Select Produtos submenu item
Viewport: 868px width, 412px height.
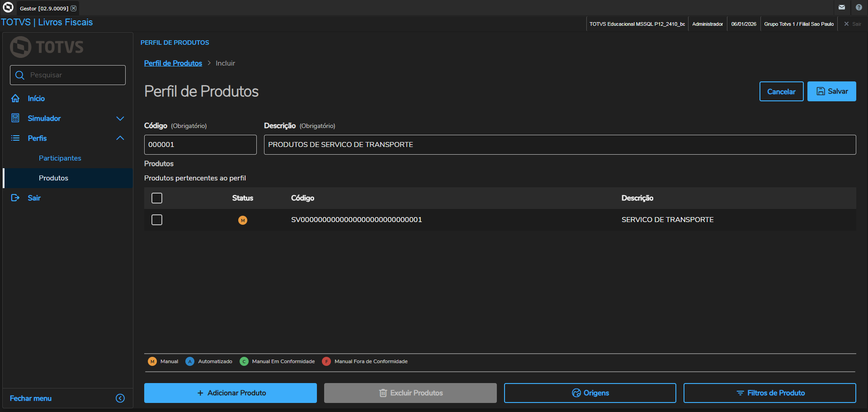click(68, 178)
